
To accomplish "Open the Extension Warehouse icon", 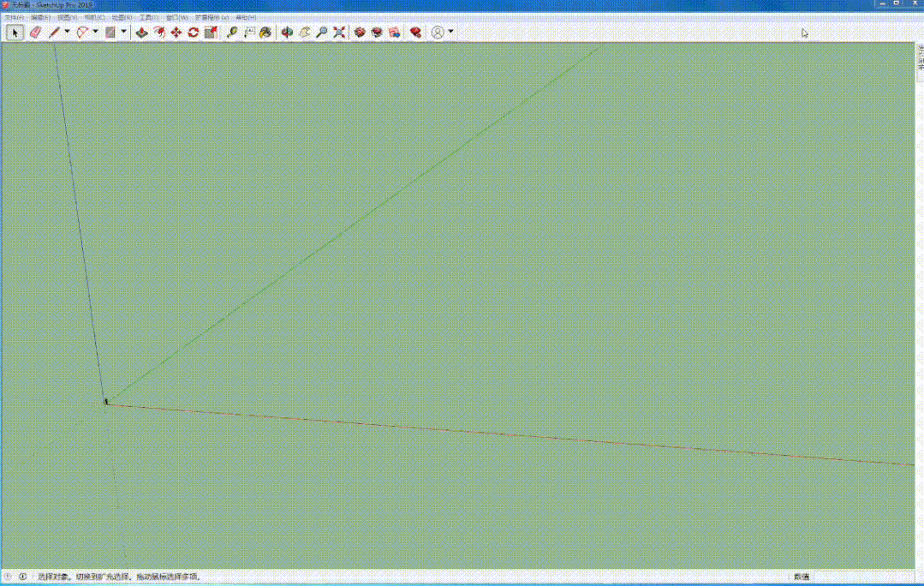I will [x=377, y=33].
